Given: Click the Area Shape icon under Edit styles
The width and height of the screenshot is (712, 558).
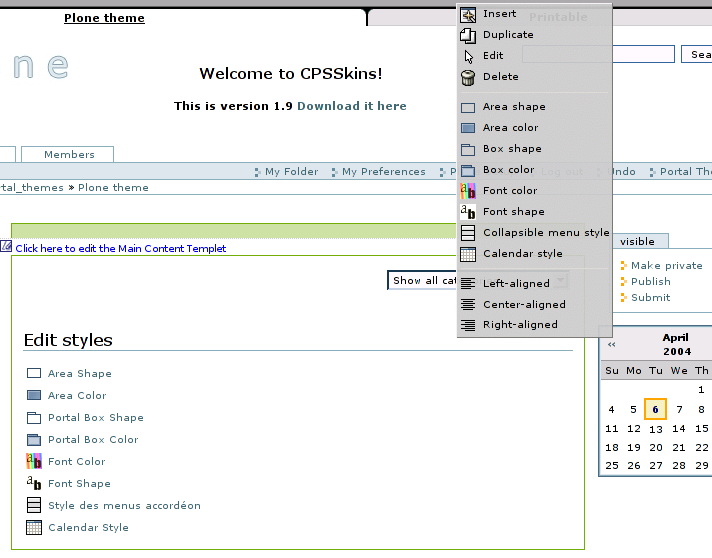Looking at the screenshot, I should click(34, 373).
